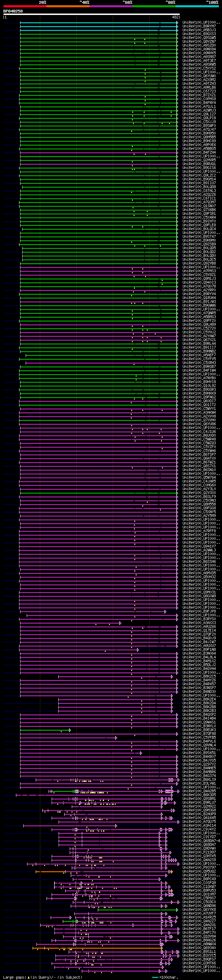Screen dimensions: 222x980
Task: Select the BP040258 query label
Action: pos(13,11)
